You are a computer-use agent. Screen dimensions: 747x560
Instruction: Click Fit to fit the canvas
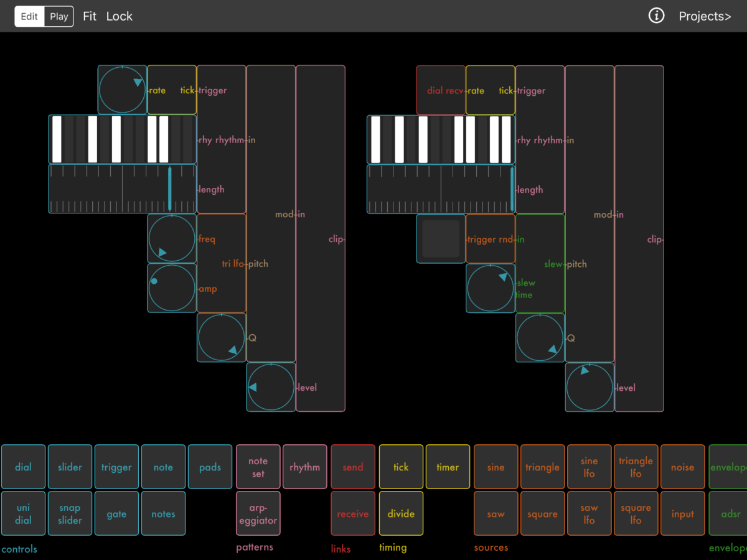point(90,17)
